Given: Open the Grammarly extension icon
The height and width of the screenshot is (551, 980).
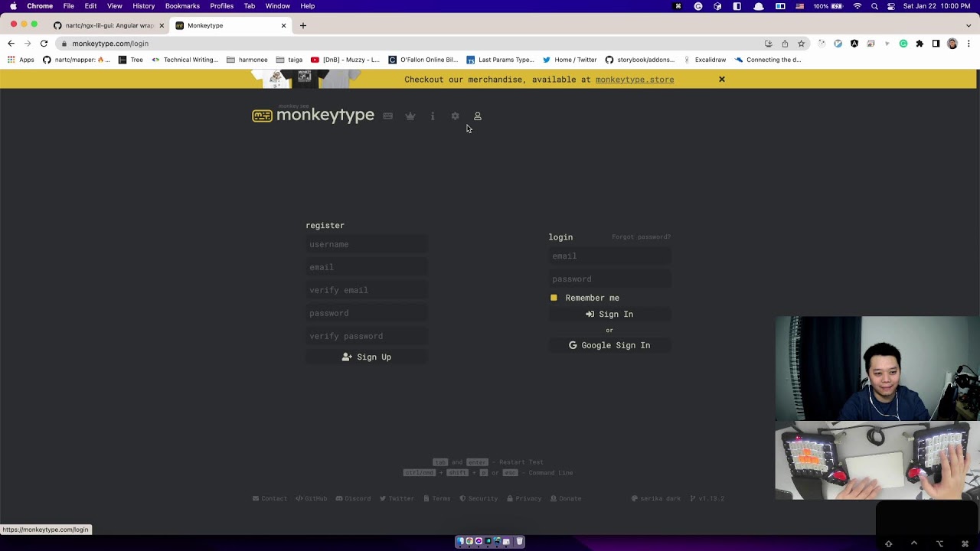Looking at the screenshot, I should coord(903,44).
